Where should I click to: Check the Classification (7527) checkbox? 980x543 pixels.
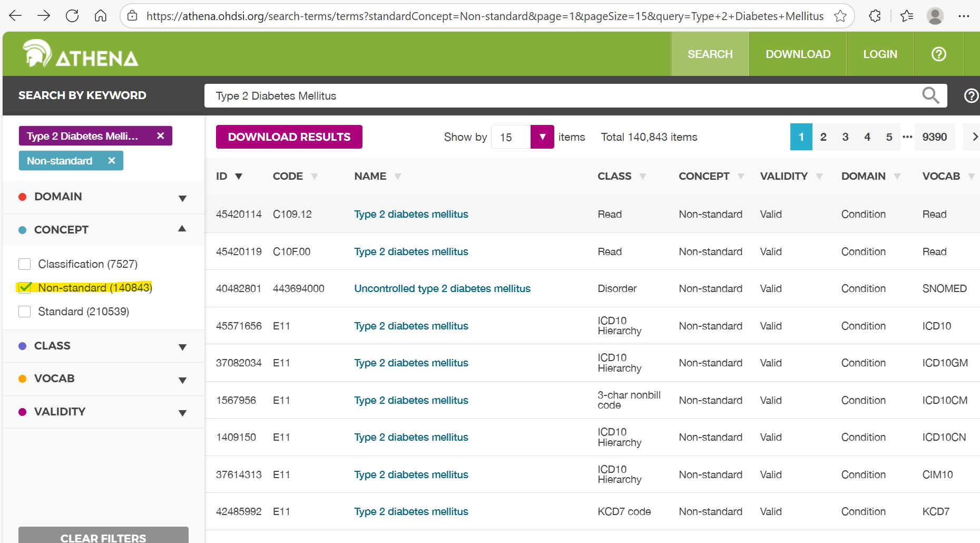[25, 264]
